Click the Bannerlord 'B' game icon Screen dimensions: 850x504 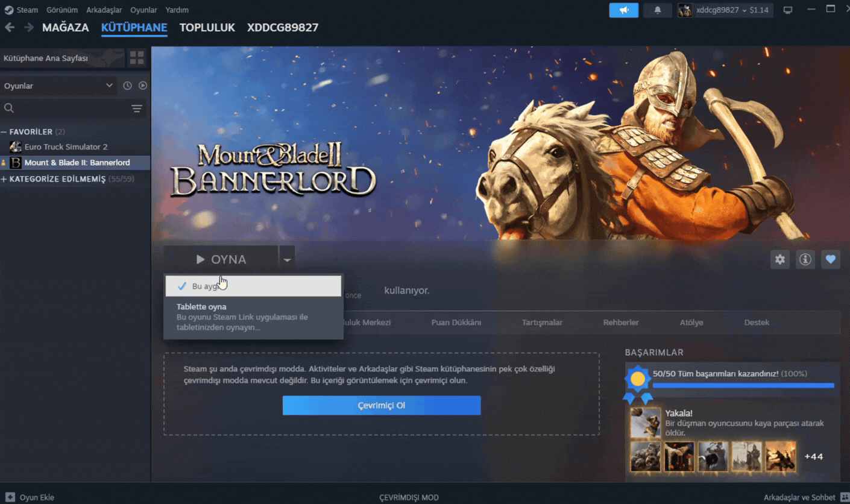point(16,162)
